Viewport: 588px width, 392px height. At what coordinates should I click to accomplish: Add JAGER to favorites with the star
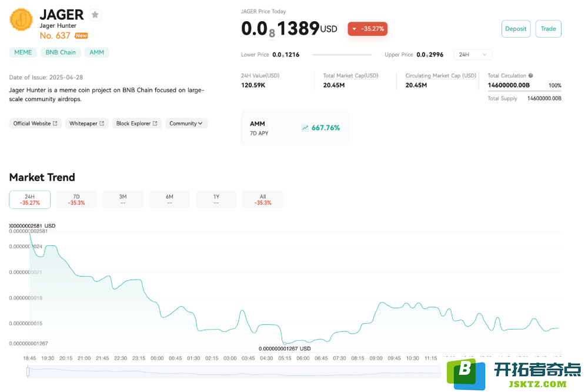click(95, 15)
